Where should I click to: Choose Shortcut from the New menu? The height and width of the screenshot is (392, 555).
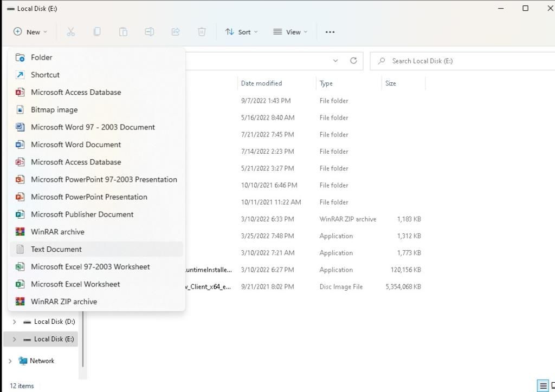pos(96,75)
